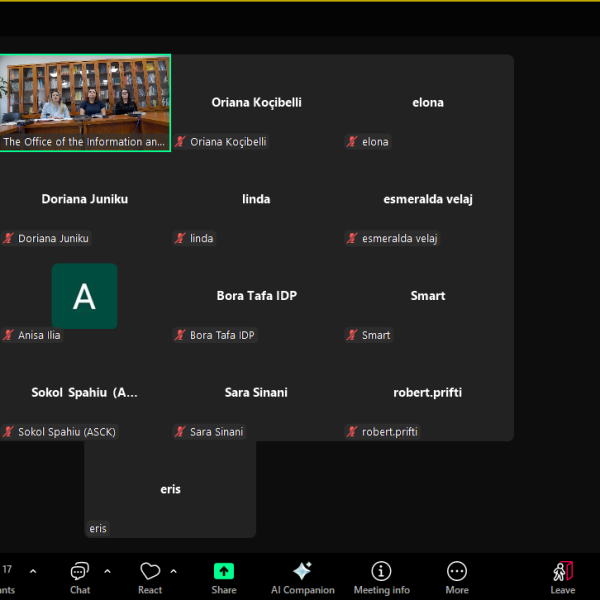Start screen sharing with Share

(224, 572)
